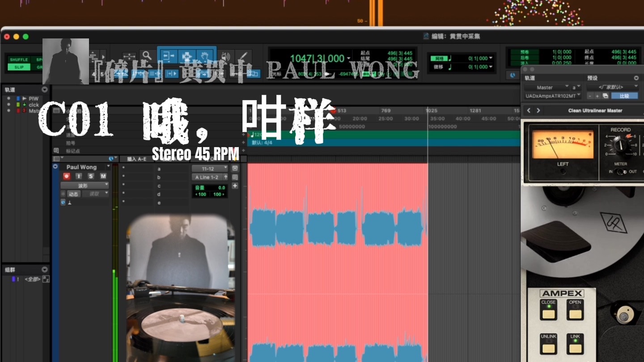Viewport: 644px width, 362px height.
Task: Go to the next plugin preset
Action: tap(538, 110)
